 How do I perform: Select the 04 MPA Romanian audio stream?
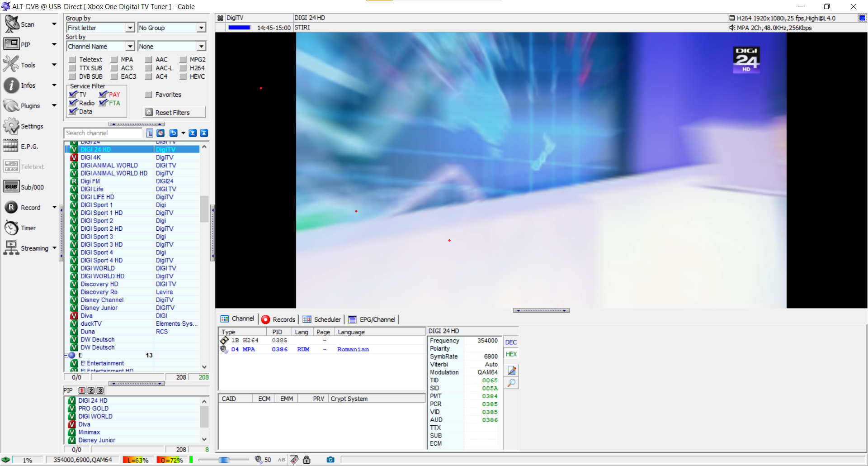coord(321,349)
